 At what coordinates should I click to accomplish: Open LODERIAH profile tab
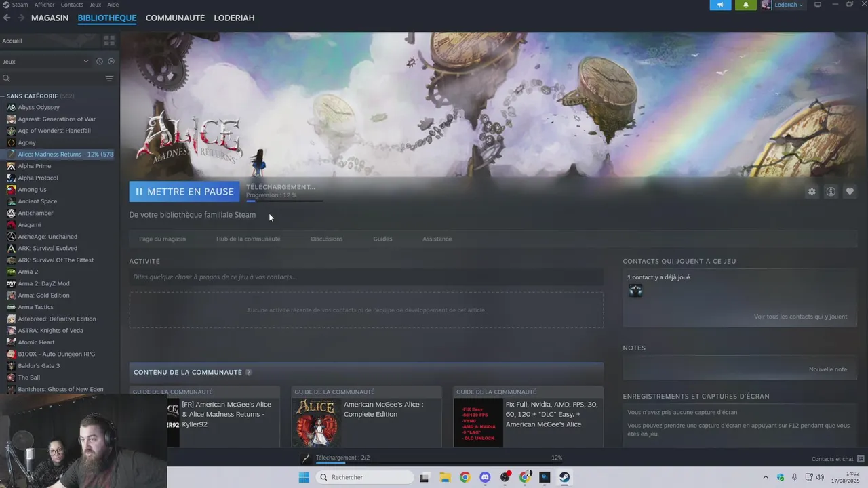234,18
